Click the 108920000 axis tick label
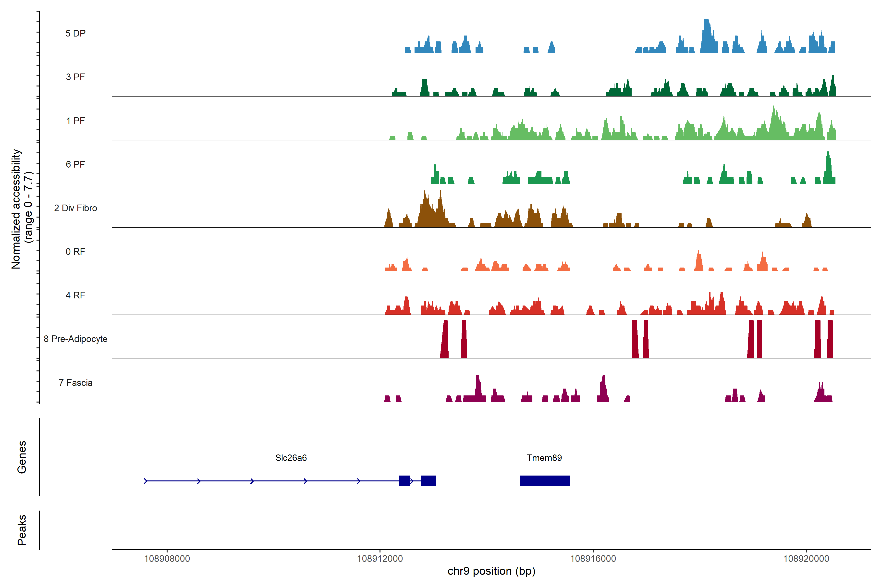 pos(806,558)
